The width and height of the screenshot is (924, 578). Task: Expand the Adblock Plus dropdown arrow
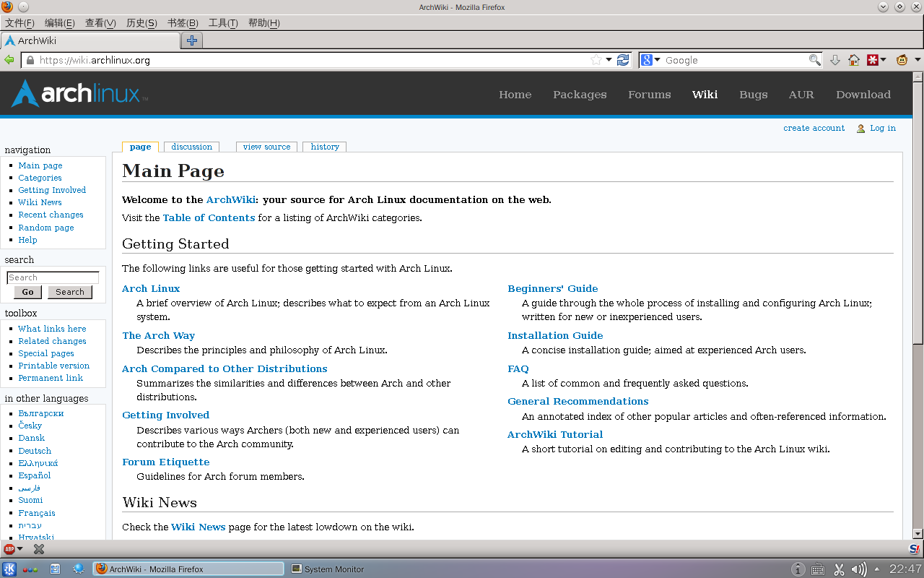20,549
